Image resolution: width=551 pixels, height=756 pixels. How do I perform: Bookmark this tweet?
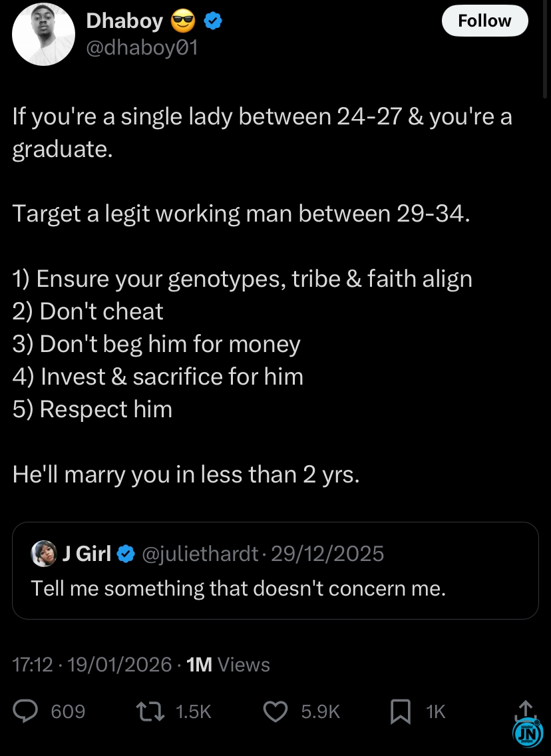[x=400, y=711]
